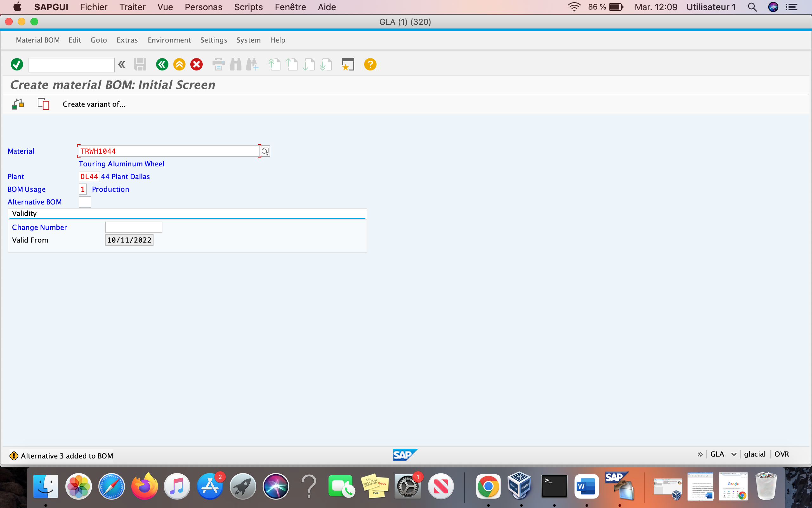This screenshot has height=508, width=812.
Task: Open the Environment menu
Action: [x=169, y=40]
